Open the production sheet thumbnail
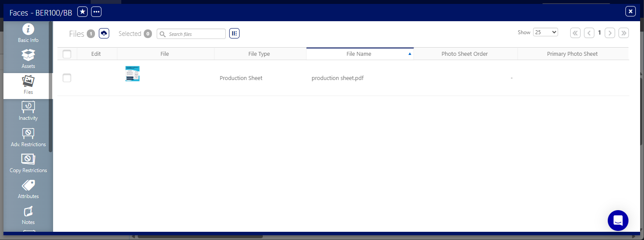Viewport: 644px width, 240px height. coord(133,74)
